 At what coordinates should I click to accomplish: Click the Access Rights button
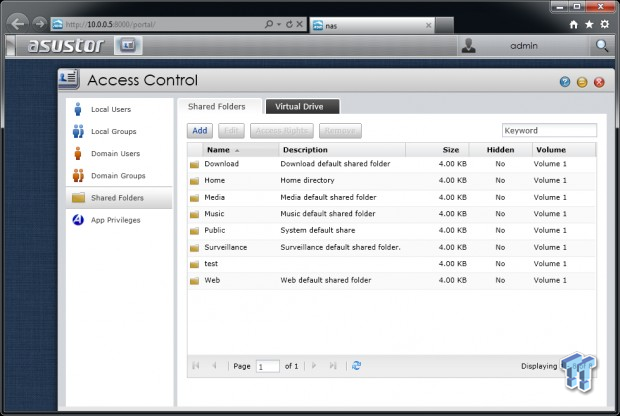click(x=282, y=130)
